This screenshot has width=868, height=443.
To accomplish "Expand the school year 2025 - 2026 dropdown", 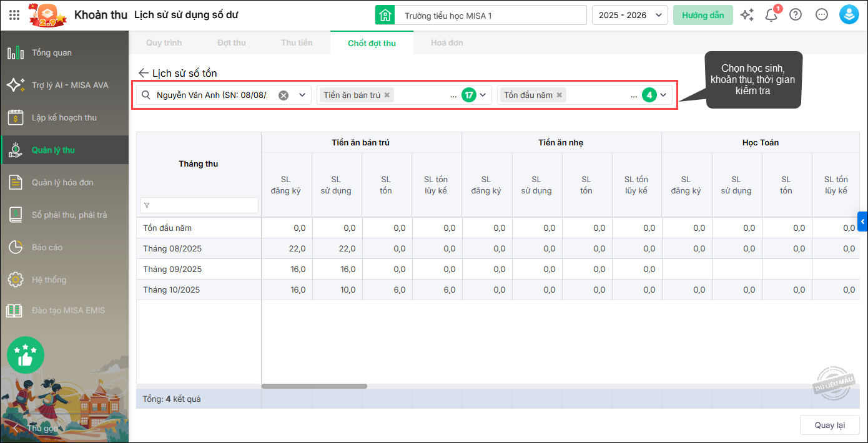I will pos(629,15).
